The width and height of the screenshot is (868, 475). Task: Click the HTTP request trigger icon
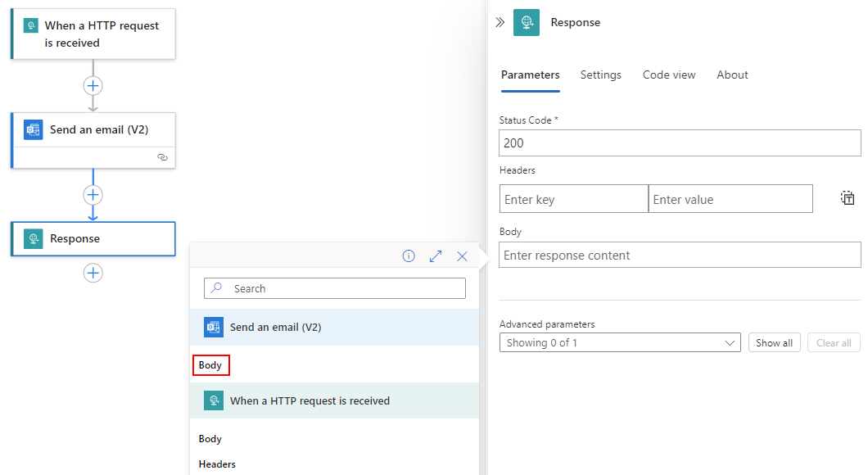[x=30, y=25]
